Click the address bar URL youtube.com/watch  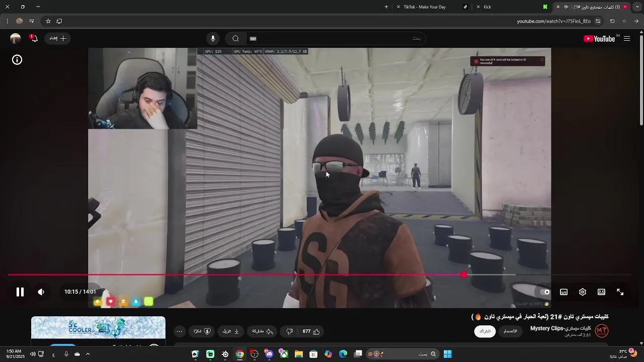coord(553,21)
